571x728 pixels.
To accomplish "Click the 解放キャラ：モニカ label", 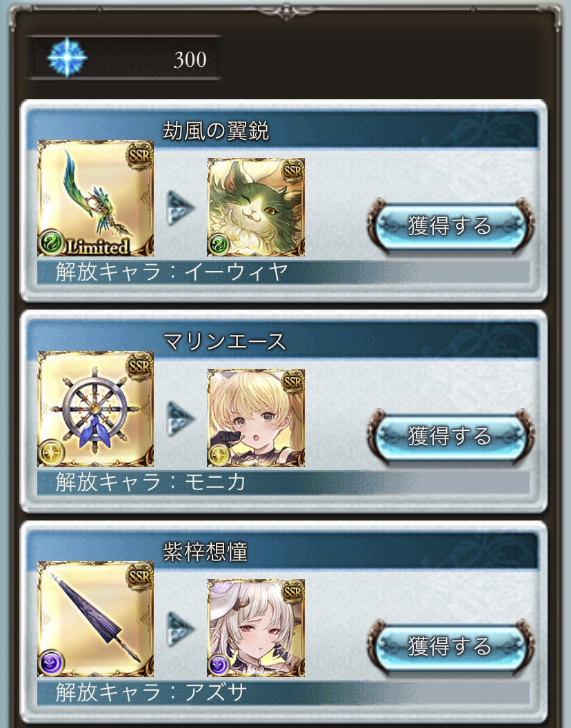I will (x=150, y=483).
